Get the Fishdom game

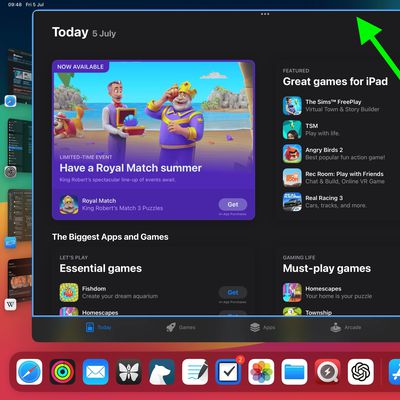click(x=233, y=292)
